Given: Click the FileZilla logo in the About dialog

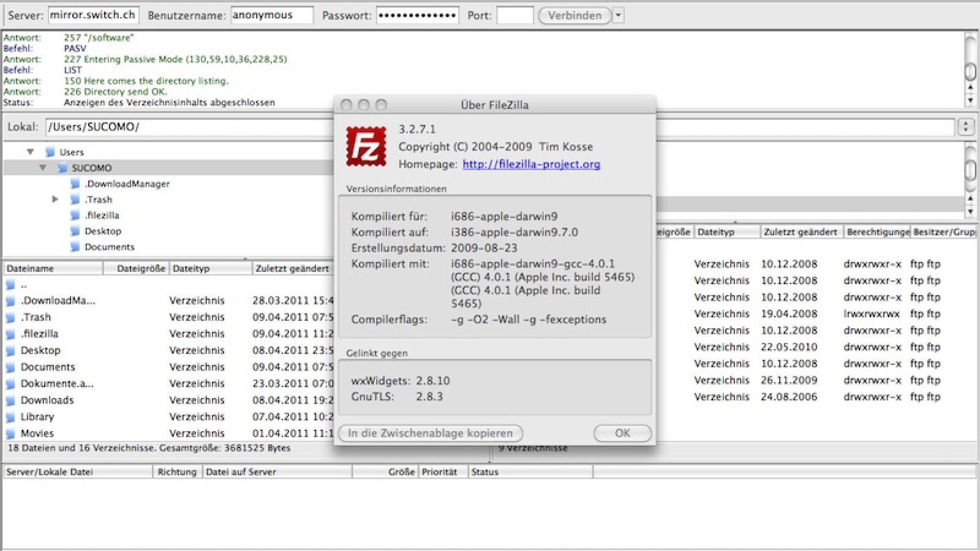Looking at the screenshot, I should point(366,146).
